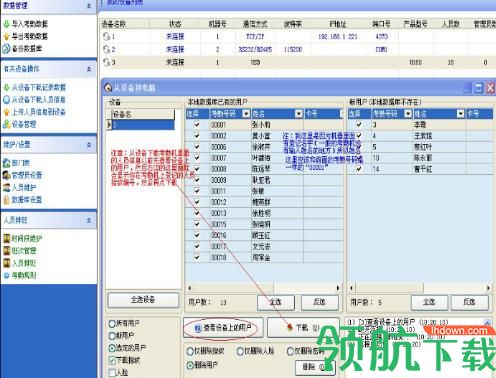496x378 pixels.
Task: Click the 卡号 column header in existing users table
Action: point(323,114)
